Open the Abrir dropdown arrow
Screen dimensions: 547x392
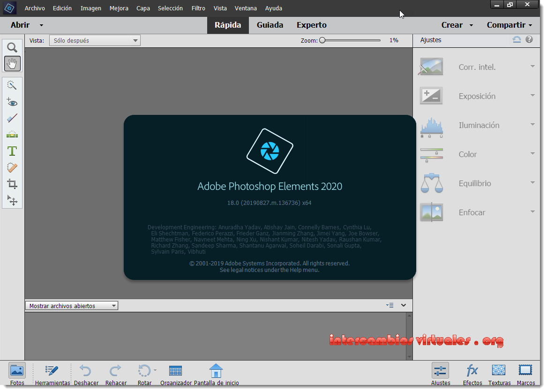(x=42, y=25)
